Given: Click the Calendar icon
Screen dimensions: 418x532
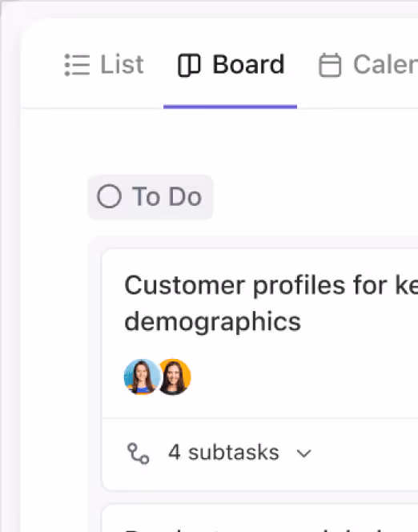Looking at the screenshot, I should click(x=330, y=65).
